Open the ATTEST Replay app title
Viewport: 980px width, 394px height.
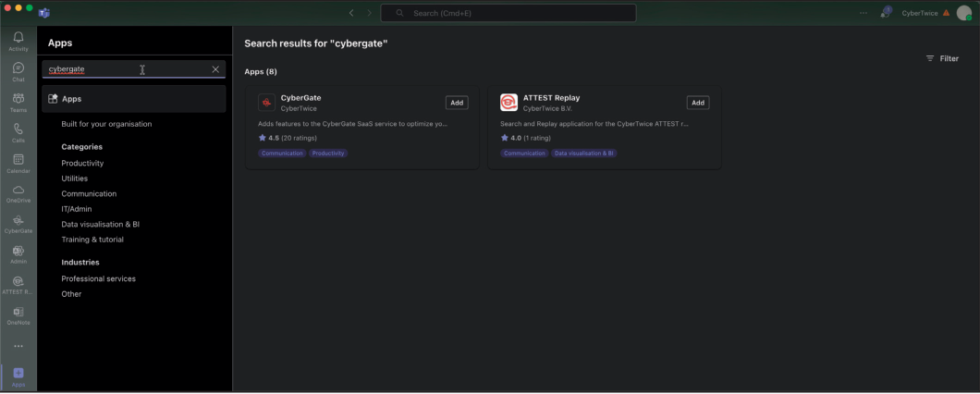(551, 98)
